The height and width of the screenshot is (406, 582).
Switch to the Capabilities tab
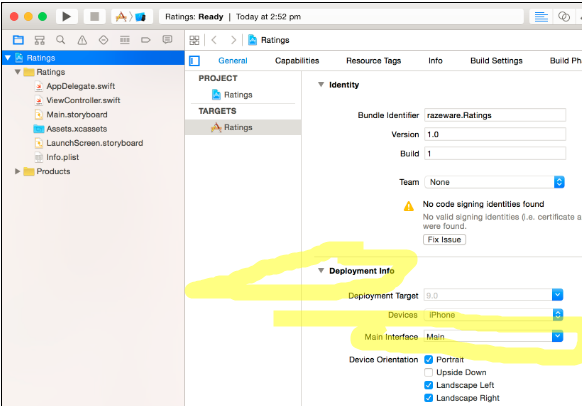pos(297,61)
